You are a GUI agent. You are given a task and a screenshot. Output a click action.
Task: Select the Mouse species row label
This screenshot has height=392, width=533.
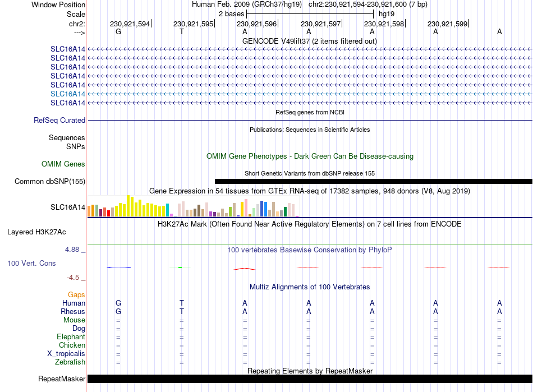click(x=74, y=320)
